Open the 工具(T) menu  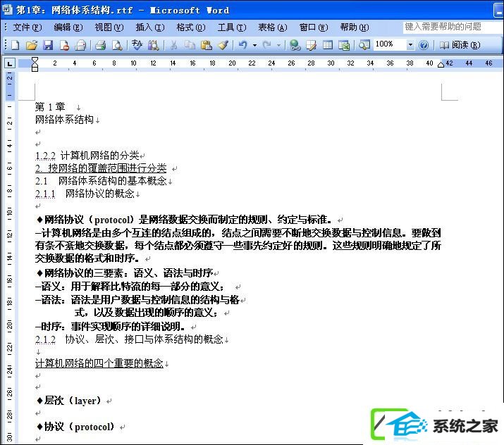click(x=232, y=27)
